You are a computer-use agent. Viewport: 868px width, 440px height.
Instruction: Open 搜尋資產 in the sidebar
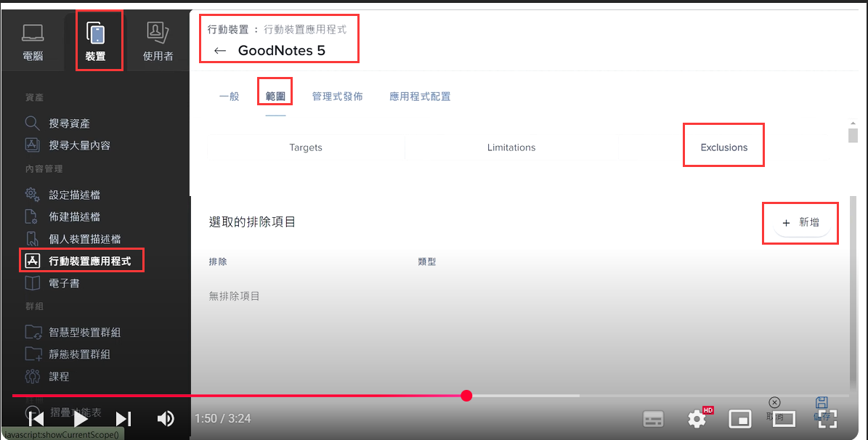pos(69,123)
